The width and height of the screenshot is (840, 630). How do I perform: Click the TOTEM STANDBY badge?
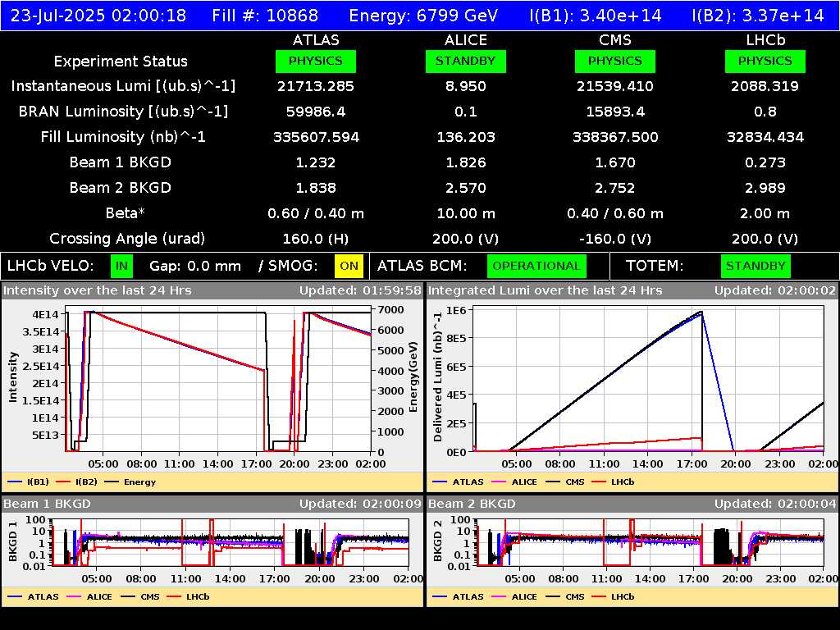pos(756,267)
